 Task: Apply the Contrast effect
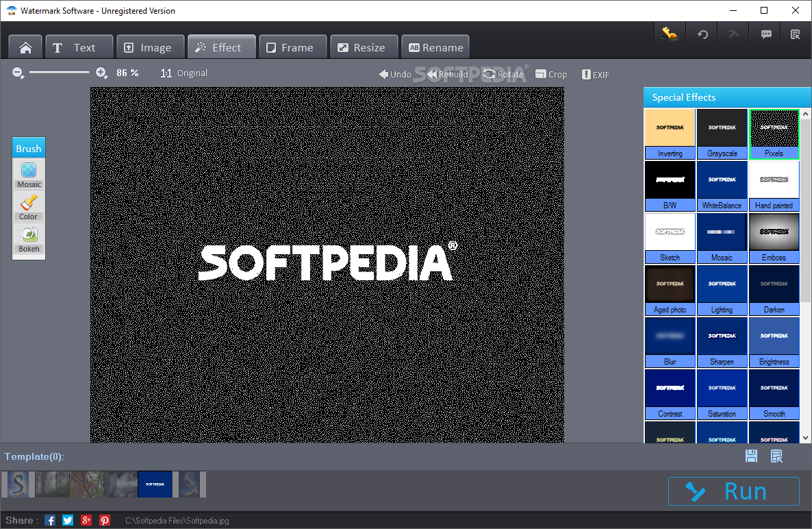point(670,394)
